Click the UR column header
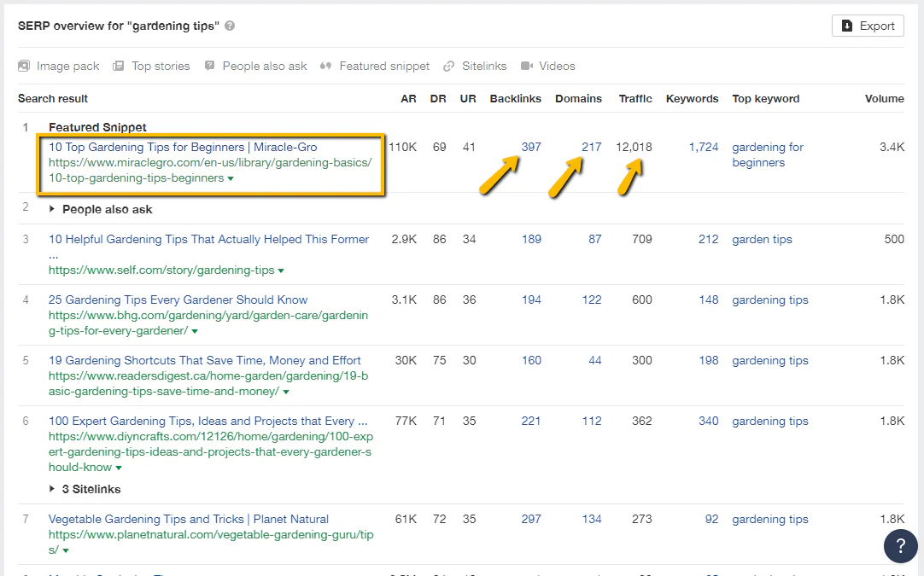 (468, 98)
